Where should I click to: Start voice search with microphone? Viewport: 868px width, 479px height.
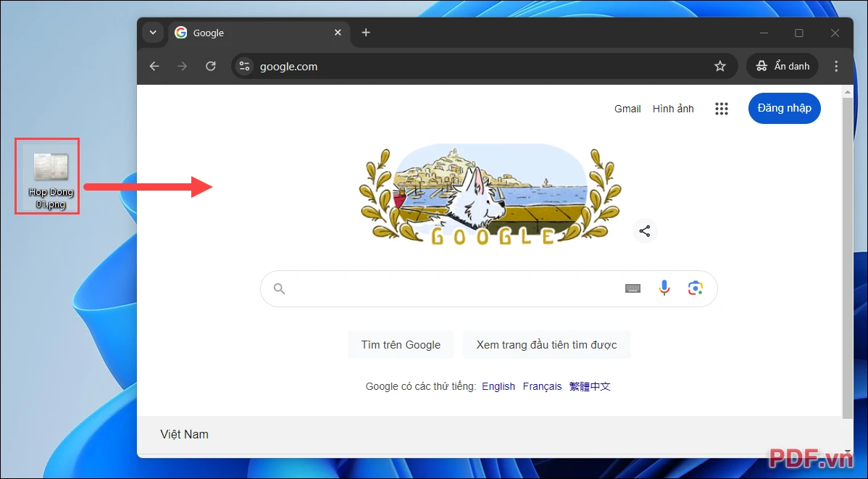[664, 288]
